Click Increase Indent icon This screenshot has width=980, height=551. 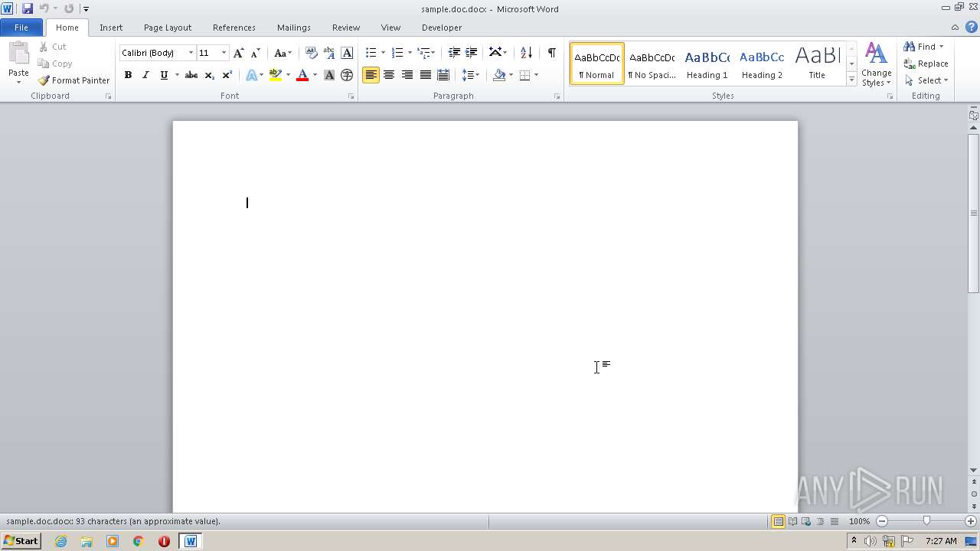point(472,53)
